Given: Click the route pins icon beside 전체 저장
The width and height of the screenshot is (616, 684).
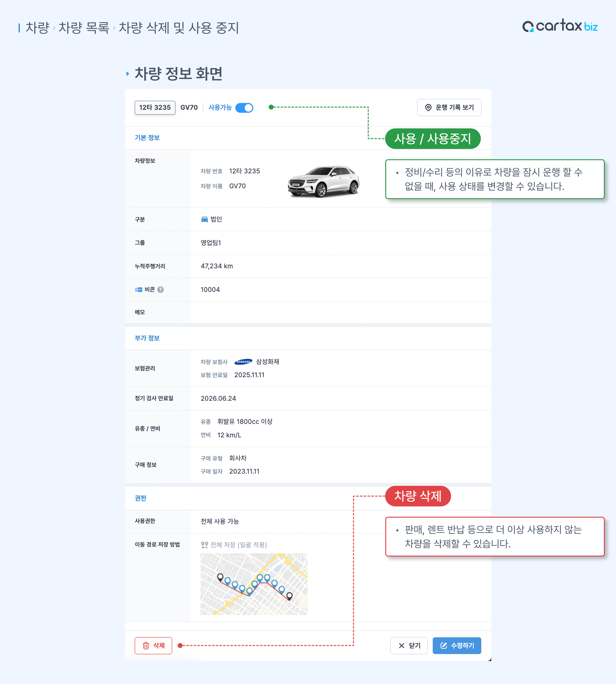Looking at the screenshot, I should [204, 545].
